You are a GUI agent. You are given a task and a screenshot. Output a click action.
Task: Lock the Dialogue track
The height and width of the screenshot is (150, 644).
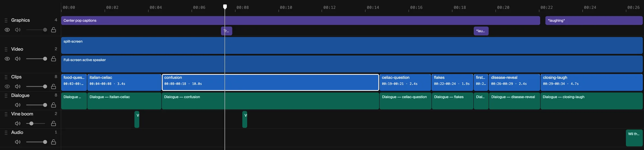53,105
